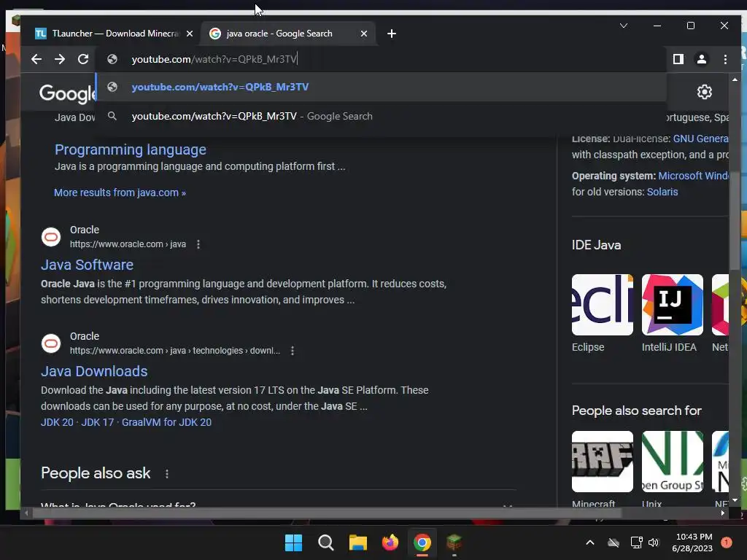Screen dimensions: 747x560
Task: Open Solaris link
Action: click(662, 192)
